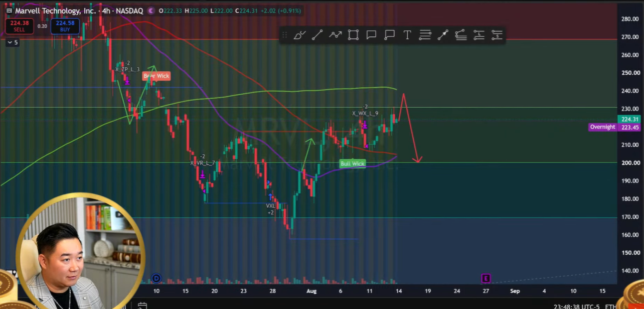Select the callout bubble tool with anchor point
The image size is (644, 309).
coord(389,35)
